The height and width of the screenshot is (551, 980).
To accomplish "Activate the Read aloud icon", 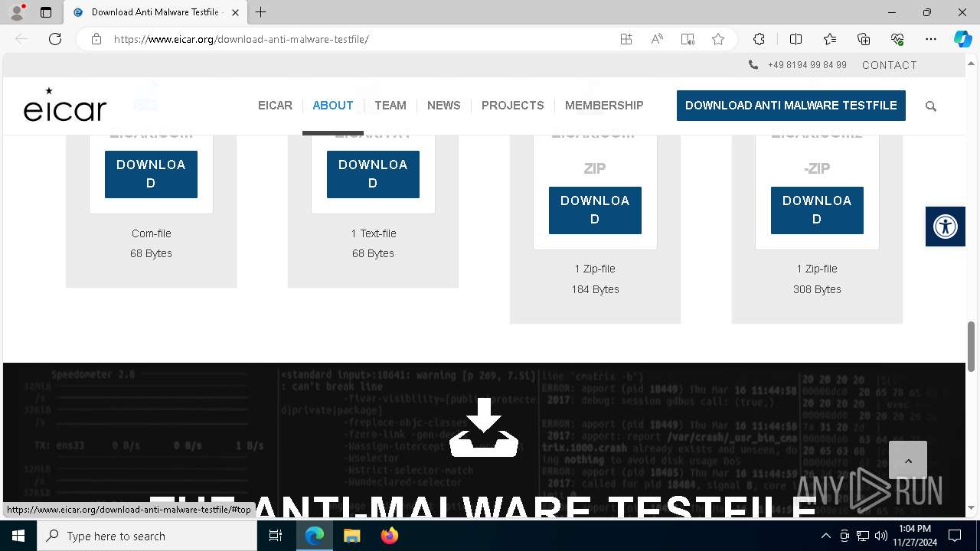I will pyautogui.click(x=657, y=39).
